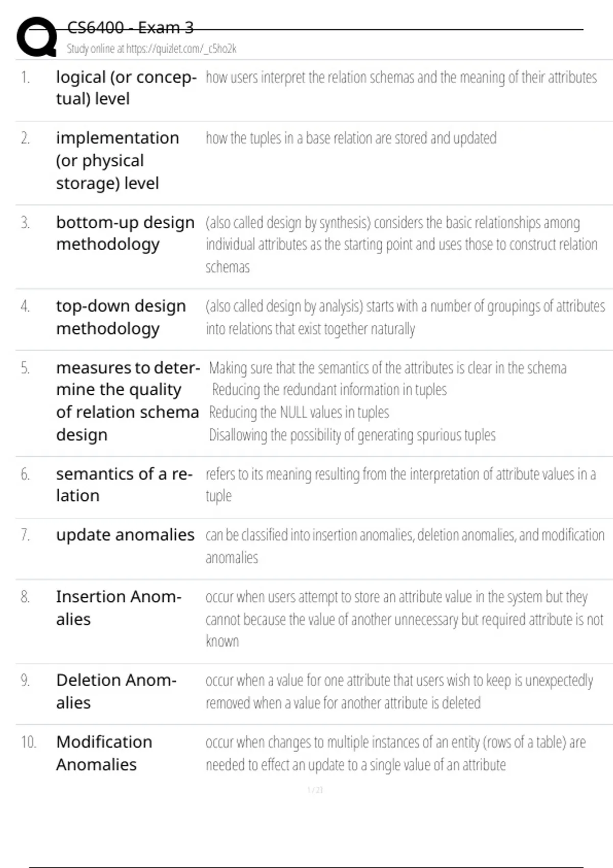The height and width of the screenshot is (868, 613).
Task: Click the 'Insertion Anomalies' term
Action: point(119,608)
